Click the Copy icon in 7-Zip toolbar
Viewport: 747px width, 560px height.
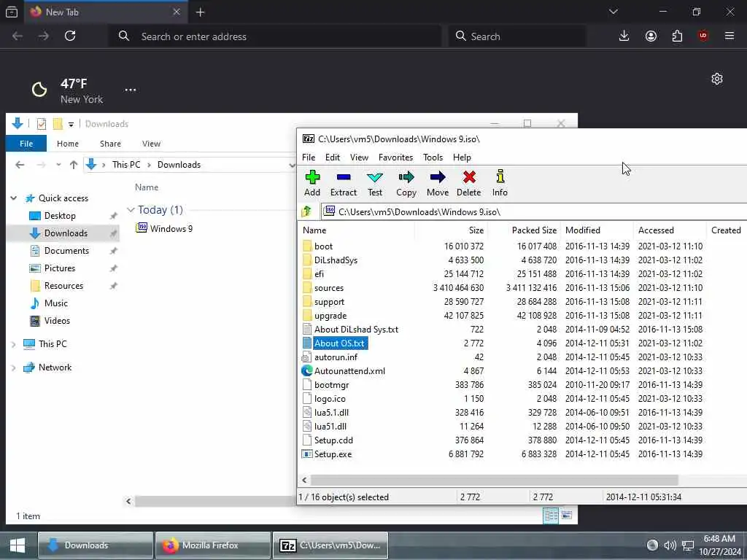(406, 183)
